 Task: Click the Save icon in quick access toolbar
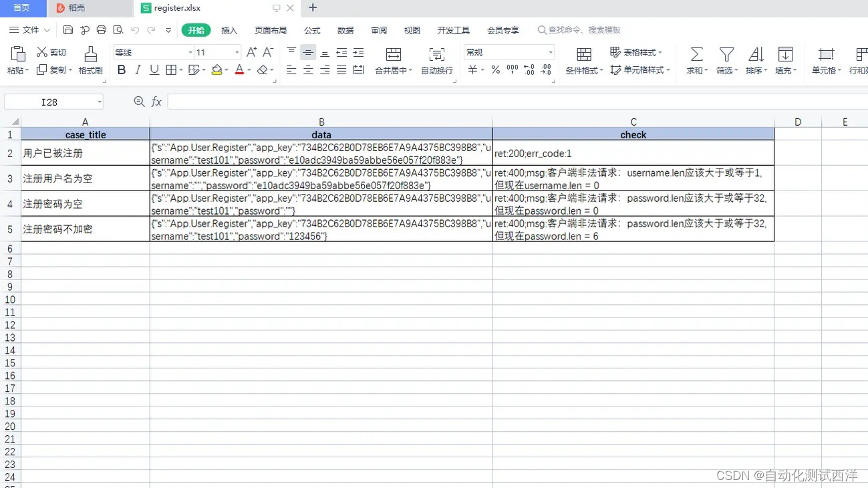click(x=68, y=30)
